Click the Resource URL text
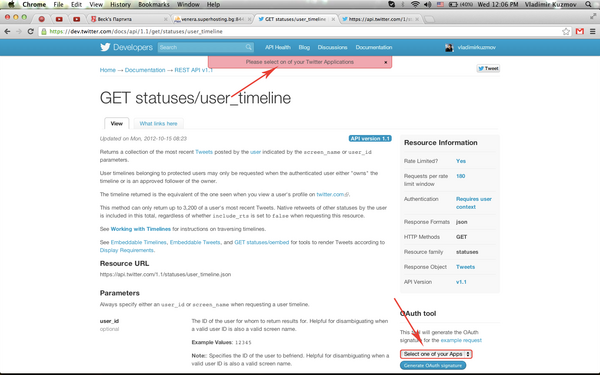Screen dimensions: 600x375 coord(165,274)
